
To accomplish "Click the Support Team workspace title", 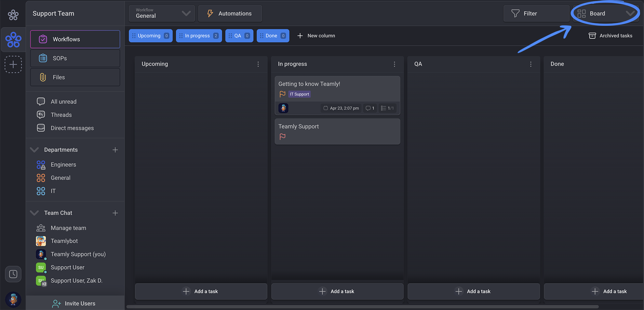I will 53,14.
